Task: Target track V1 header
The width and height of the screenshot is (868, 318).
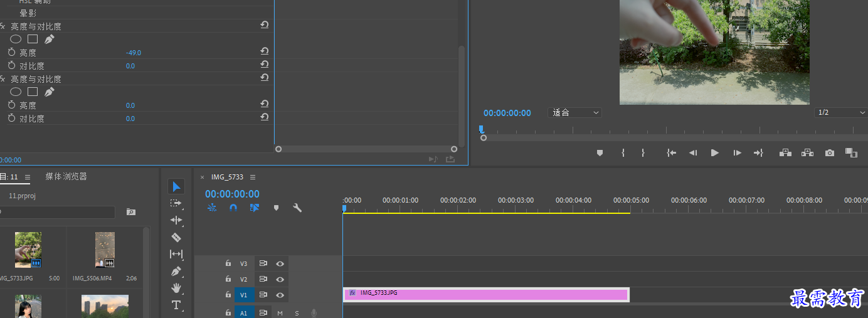Action: click(x=244, y=295)
